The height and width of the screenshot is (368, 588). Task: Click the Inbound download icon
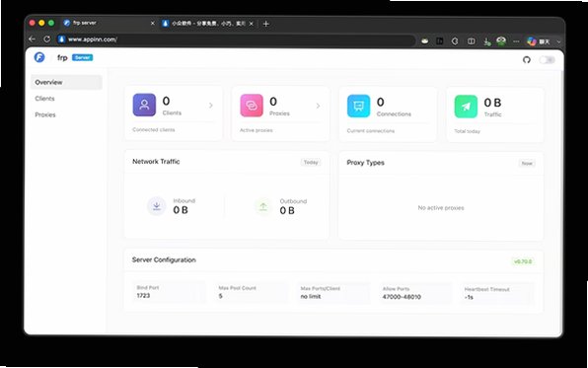(x=157, y=206)
